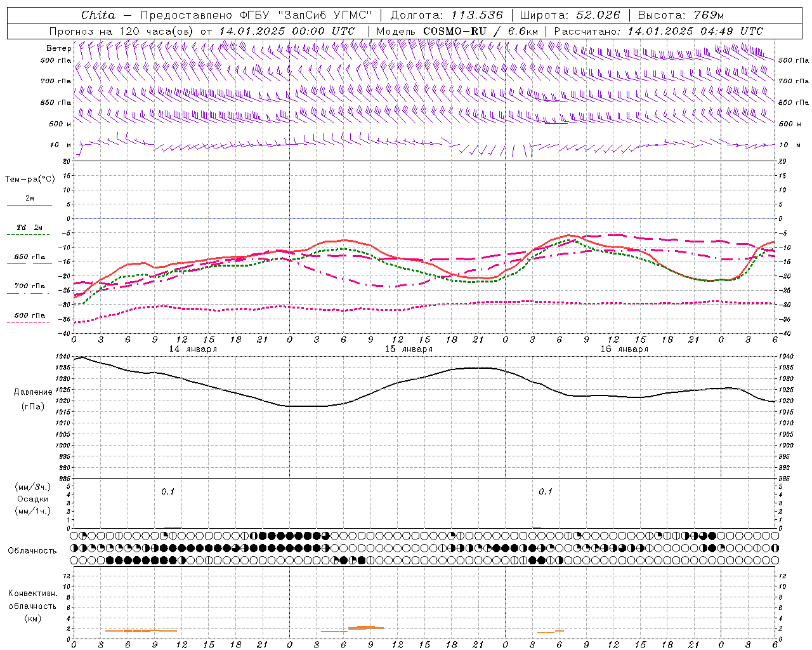812x650 pixels.
Task: Select the "(мм/3ч.)" unit label
Action: coord(33,487)
